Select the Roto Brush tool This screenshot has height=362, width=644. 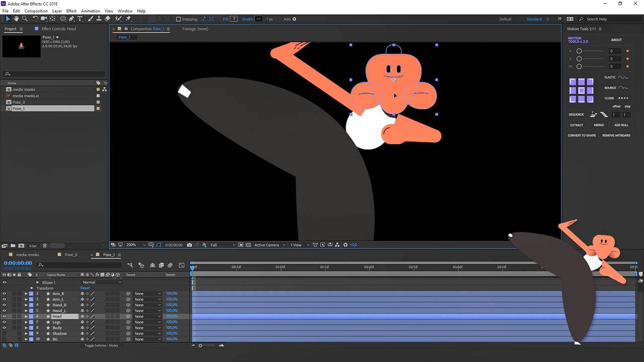tap(119, 19)
